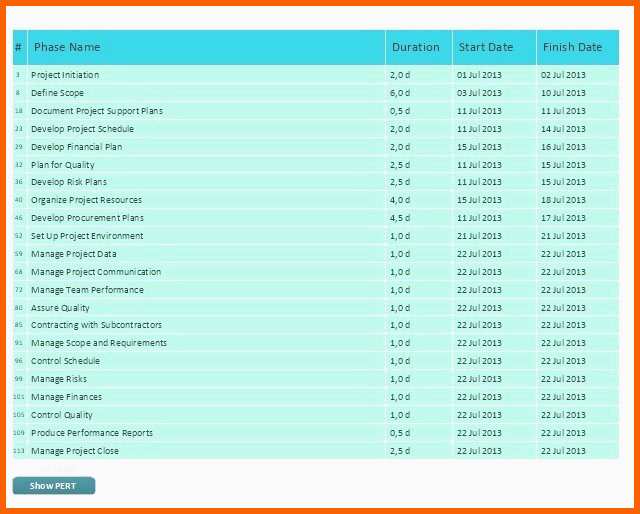Screen dimensions: 640x514
Task: Open Document Project Support Plans row
Action: [97, 111]
